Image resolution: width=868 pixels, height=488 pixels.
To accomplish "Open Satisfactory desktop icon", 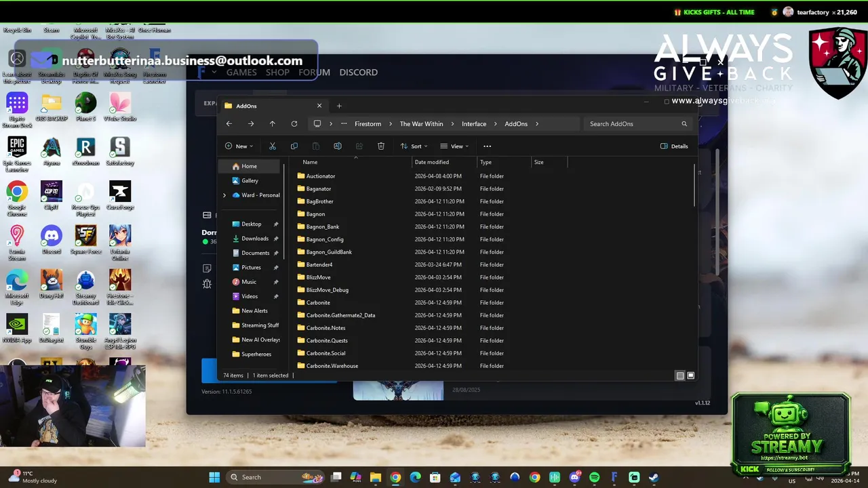I will tap(120, 151).
